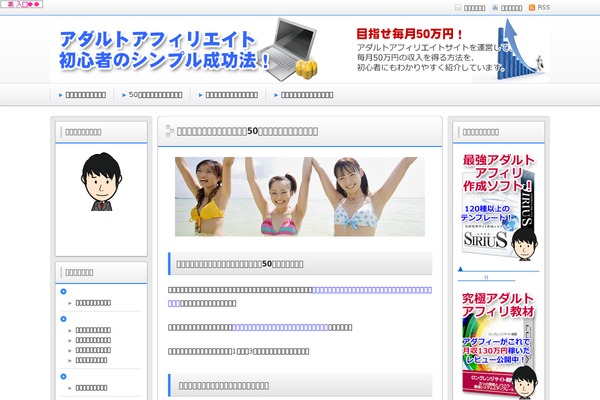Open the 究極アダルトアフィリ教材 banner
The image size is (600, 400).
pos(498,346)
